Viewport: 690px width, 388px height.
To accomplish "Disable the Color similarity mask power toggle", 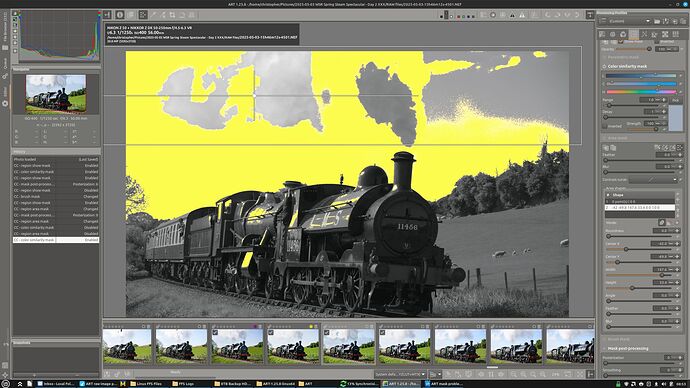I will click(x=604, y=66).
